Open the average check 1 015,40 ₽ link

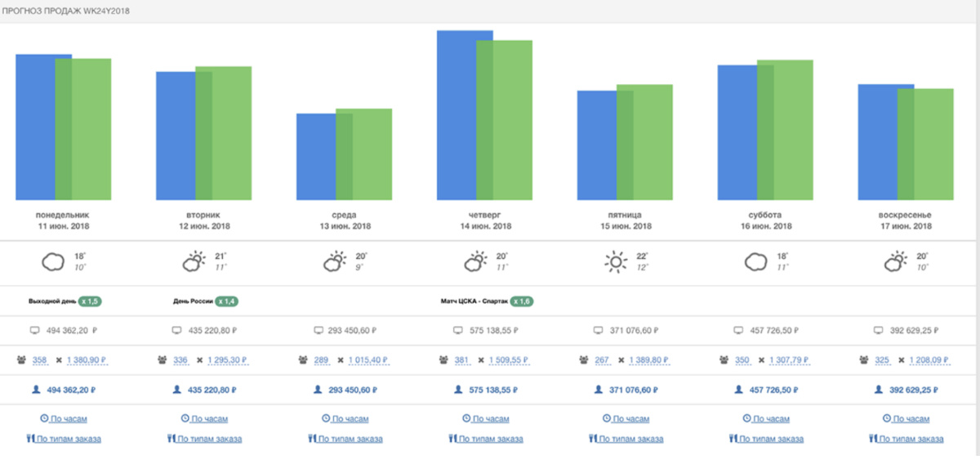368,360
